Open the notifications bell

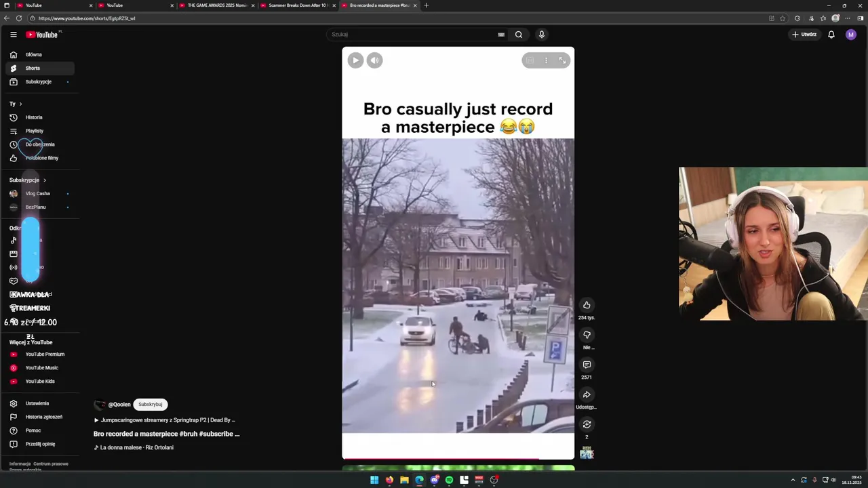pyautogui.click(x=831, y=35)
